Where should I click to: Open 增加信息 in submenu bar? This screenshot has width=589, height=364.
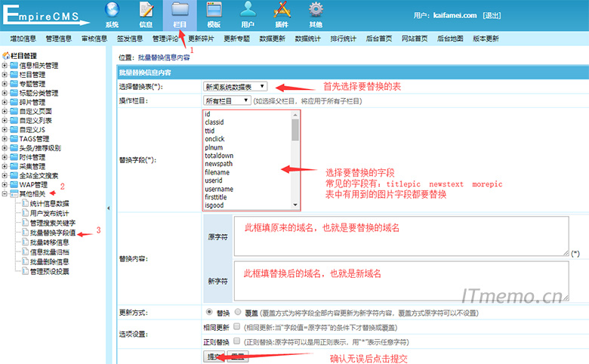23,39
